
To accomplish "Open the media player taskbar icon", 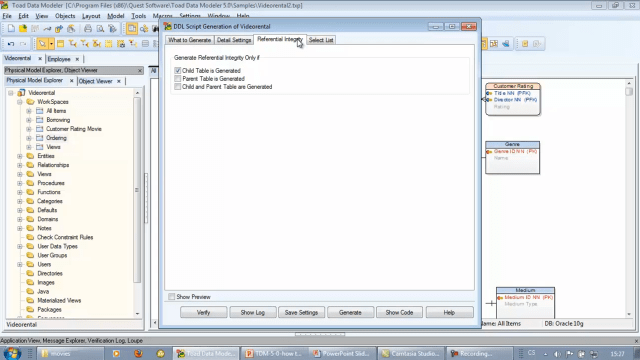I will pyautogui.click(x=116, y=353).
